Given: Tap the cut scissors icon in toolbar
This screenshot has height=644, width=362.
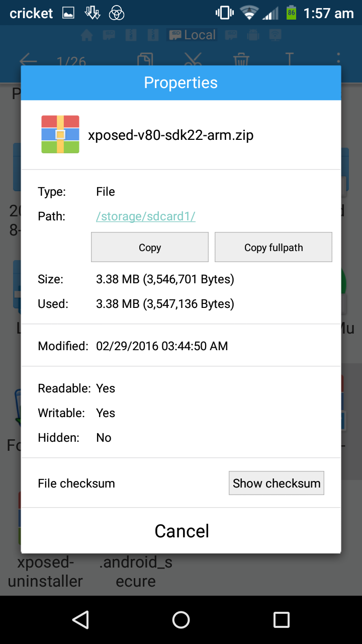Looking at the screenshot, I should 193,59.
